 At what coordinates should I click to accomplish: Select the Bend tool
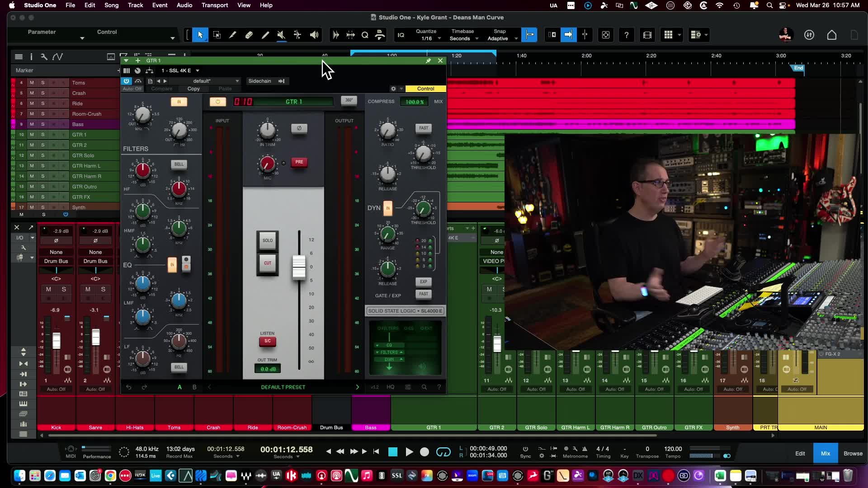(x=297, y=35)
